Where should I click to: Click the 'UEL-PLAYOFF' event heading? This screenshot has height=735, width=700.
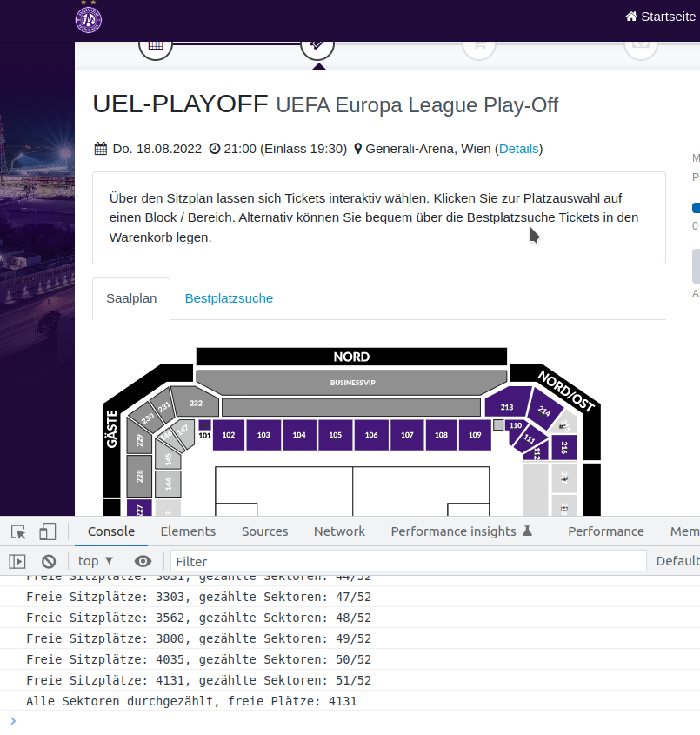coord(180,104)
